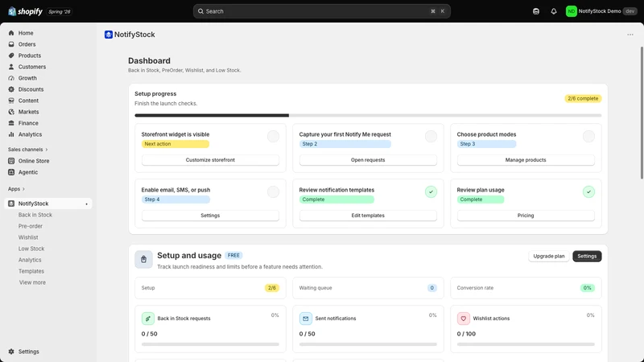Click the Conversion rate 0% badge

[588, 288]
